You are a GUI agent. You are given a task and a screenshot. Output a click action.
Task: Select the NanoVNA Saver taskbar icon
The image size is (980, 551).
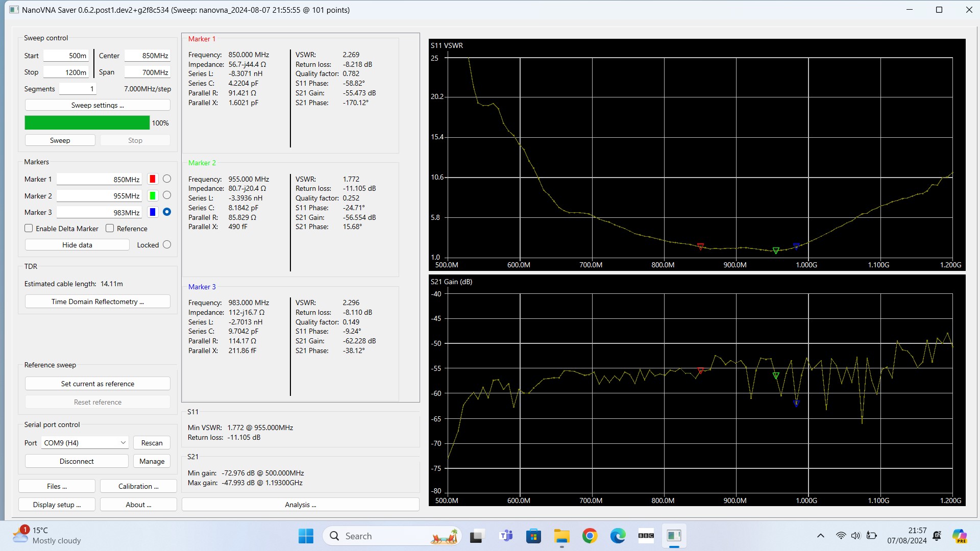(674, 536)
